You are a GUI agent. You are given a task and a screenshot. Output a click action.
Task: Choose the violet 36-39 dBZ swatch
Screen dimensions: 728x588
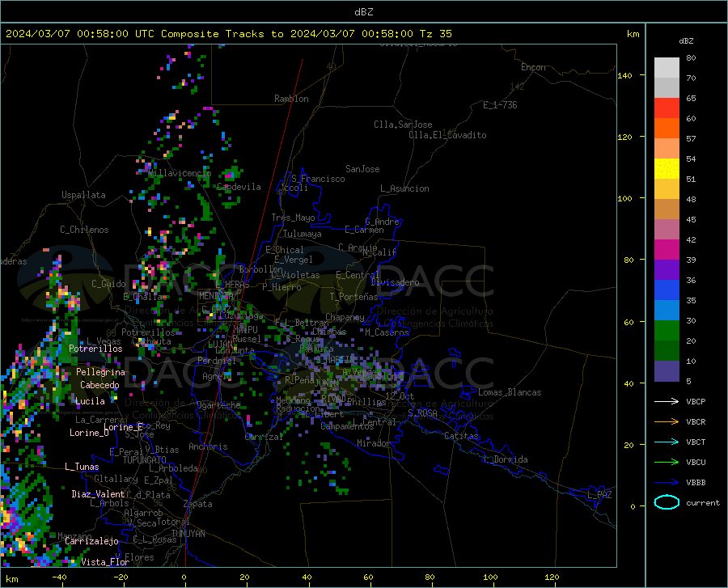coord(667,270)
